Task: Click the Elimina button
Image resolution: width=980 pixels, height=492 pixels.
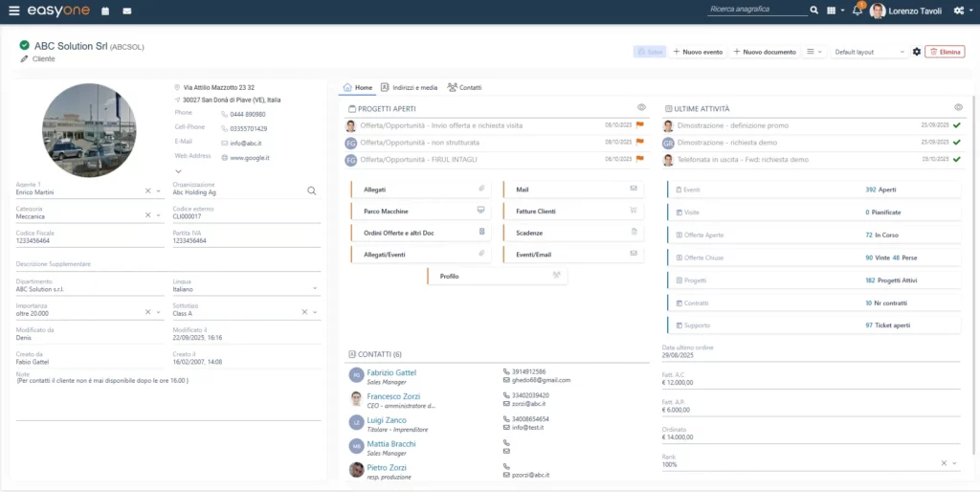Action: [945, 52]
